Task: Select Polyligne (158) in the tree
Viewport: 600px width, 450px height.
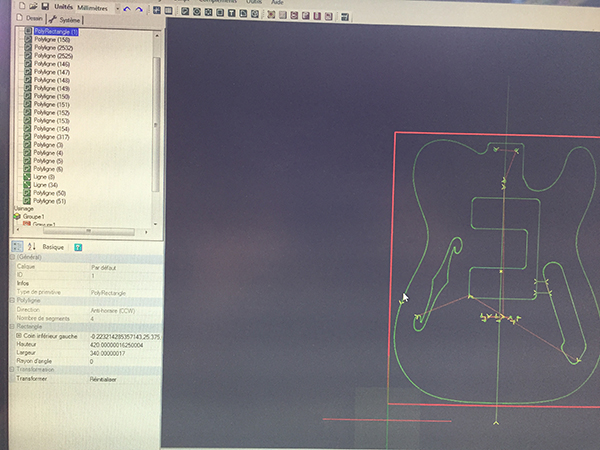Action: click(x=52, y=40)
